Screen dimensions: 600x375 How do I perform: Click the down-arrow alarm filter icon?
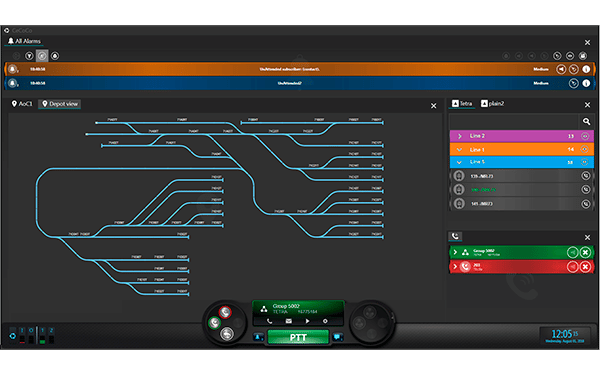29,56
